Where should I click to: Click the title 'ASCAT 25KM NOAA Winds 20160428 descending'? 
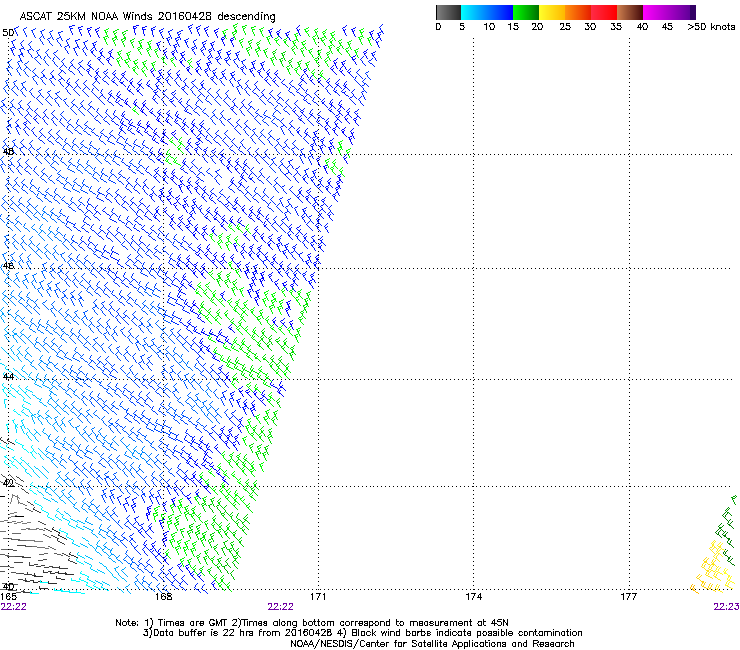tap(147, 16)
